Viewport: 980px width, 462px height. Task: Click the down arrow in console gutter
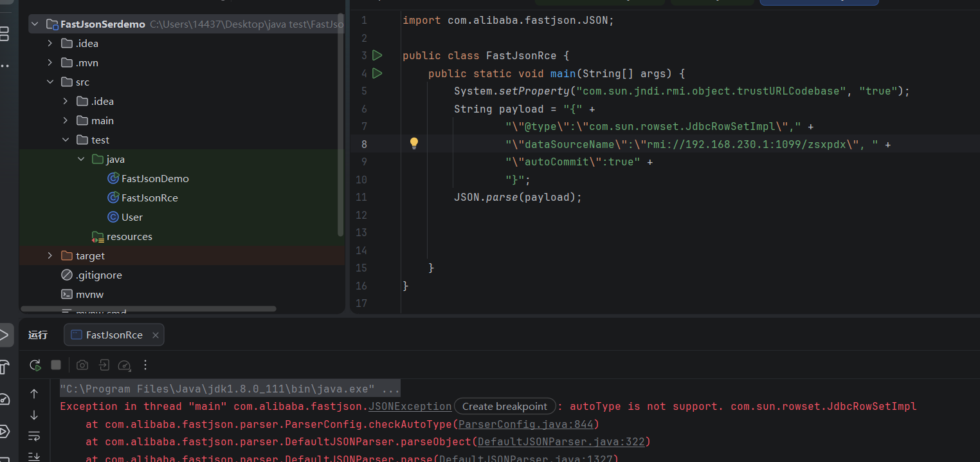pyautogui.click(x=35, y=415)
